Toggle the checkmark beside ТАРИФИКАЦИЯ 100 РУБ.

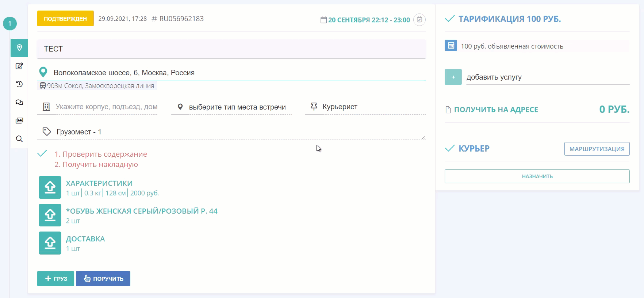click(x=450, y=19)
